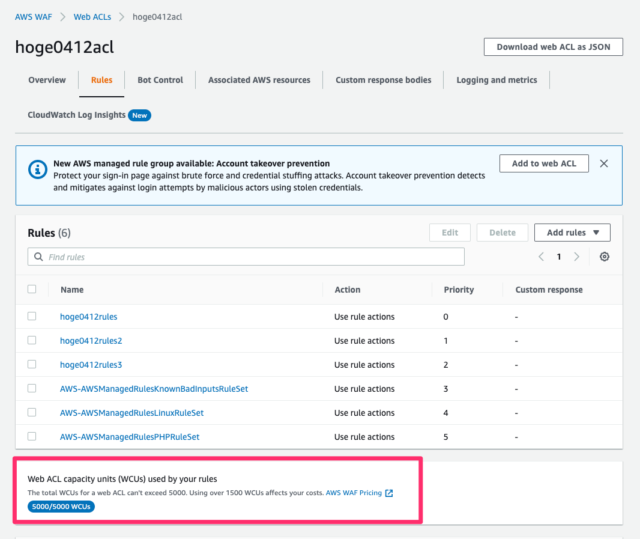Open the Bot Control tab
Viewport: 640px width, 539px height.
pos(160,80)
